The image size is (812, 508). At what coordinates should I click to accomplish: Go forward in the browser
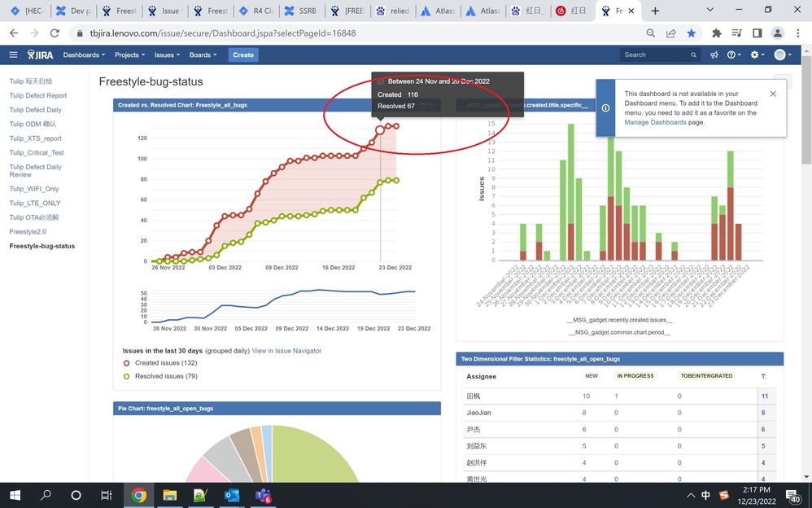[34, 33]
